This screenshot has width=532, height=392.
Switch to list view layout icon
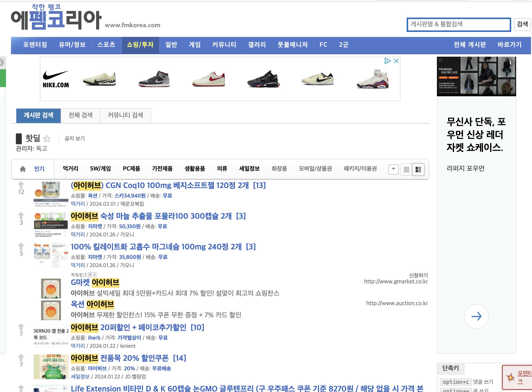tap(406, 170)
